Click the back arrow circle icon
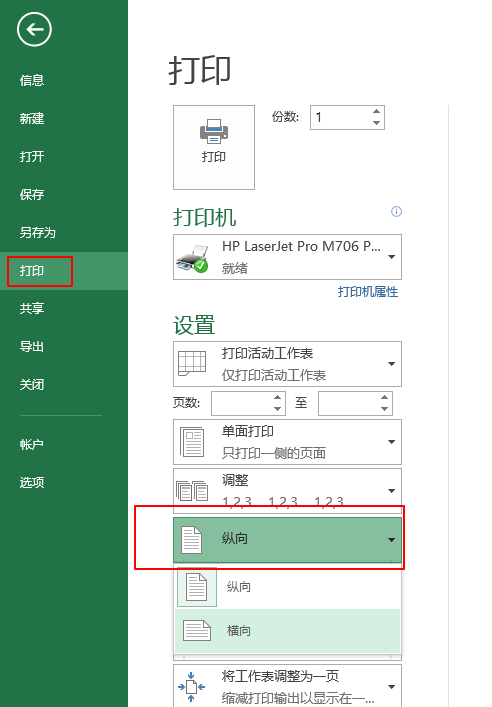The width and height of the screenshot is (492, 707). [x=34, y=29]
